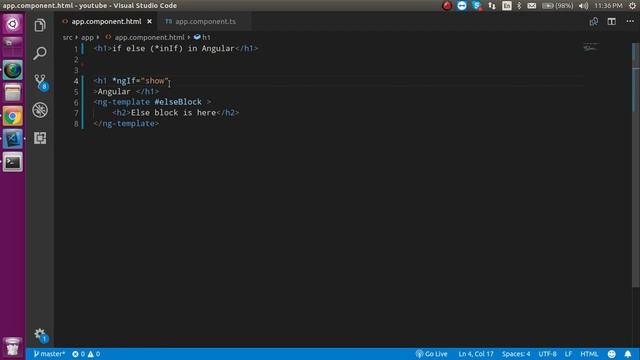Screen dimensions: 640x360
Task: Change the Spaces: 4 indentation setting
Action: tap(516, 354)
